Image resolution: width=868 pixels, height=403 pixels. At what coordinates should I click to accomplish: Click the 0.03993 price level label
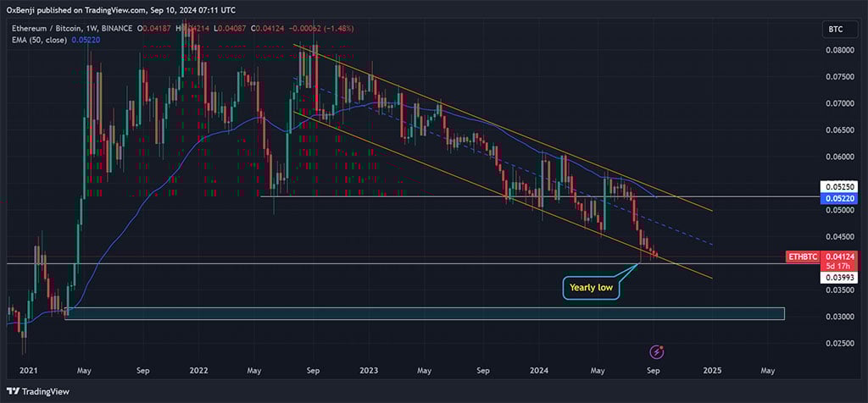838,278
